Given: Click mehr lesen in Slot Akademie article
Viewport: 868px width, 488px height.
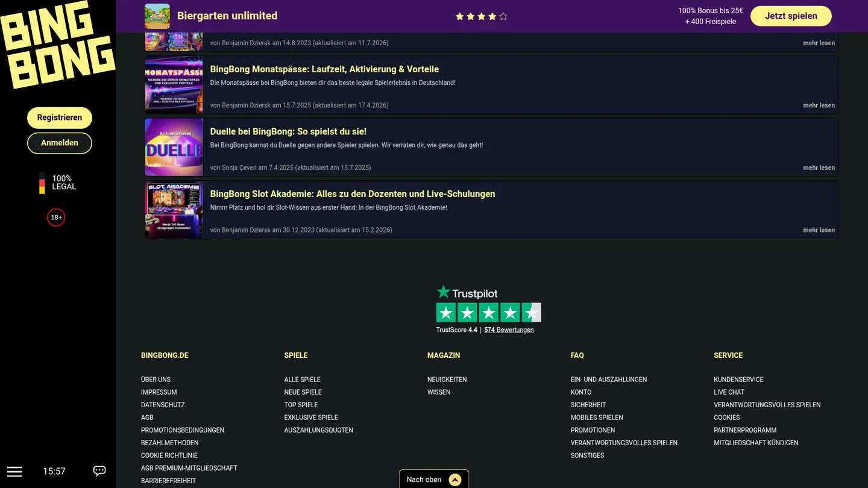Looking at the screenshot, I should [x=819, y=230].
